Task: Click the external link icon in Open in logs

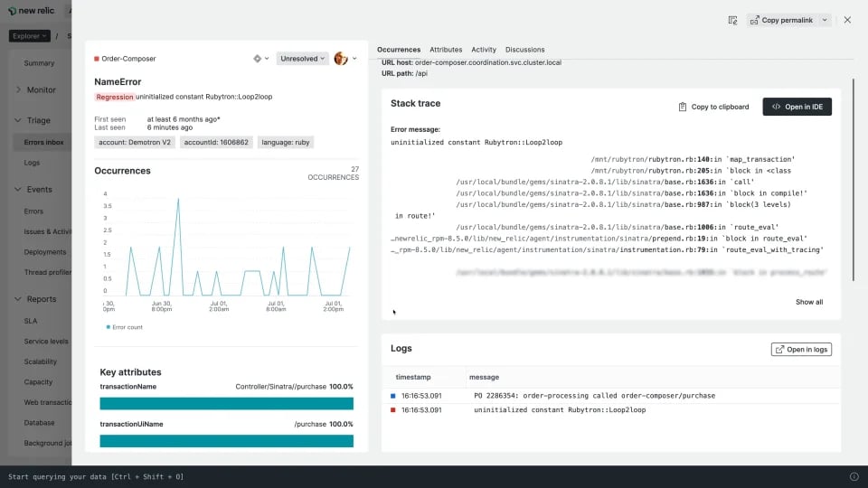Action: (x=780, y=350)
